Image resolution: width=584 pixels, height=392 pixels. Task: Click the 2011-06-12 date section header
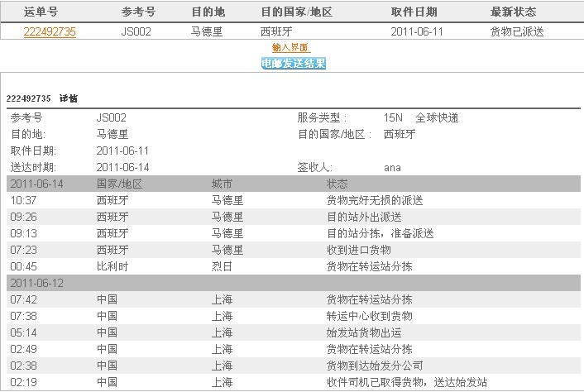37,283
